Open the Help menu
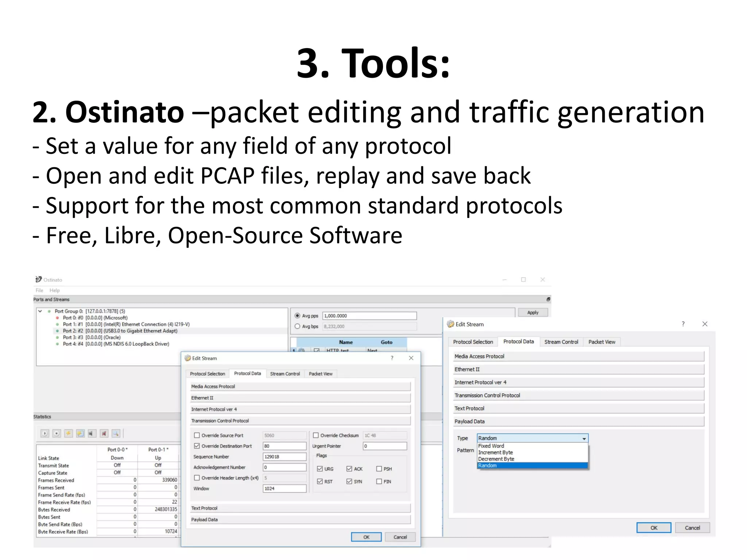The image size is (747, 560). [55, 290]
